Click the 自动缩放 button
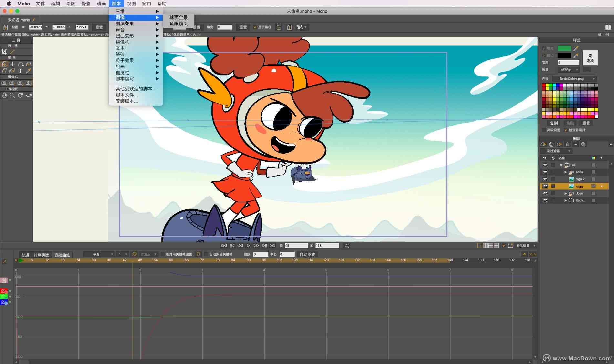Viewport: 614px width, 364px height. click(307, 254)
